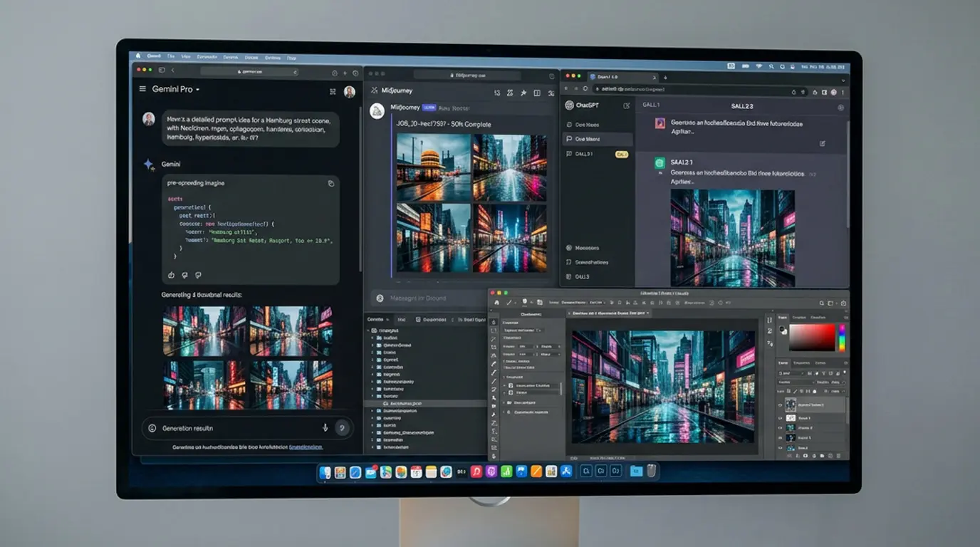Open Midjourney image with orange round building

tap(434, 168)
